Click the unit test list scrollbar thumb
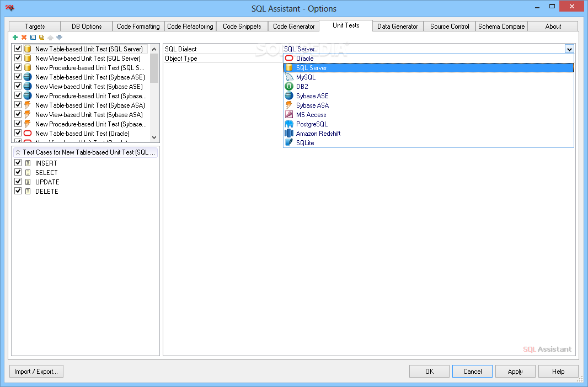 (154, 68)
